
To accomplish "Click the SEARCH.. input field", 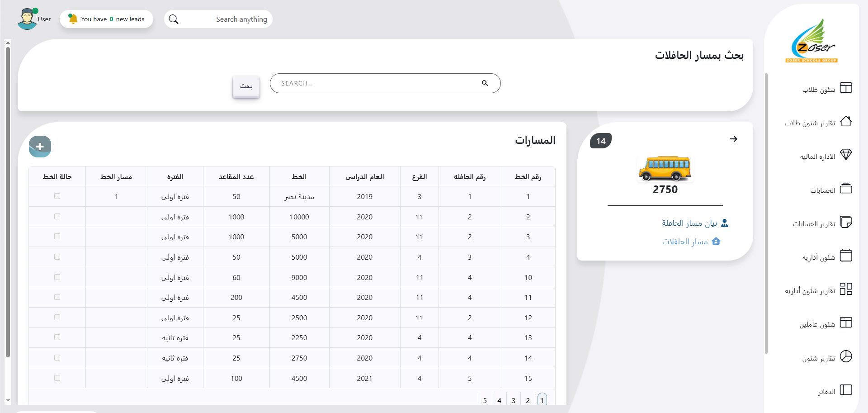I will click(x=375, y=83).
